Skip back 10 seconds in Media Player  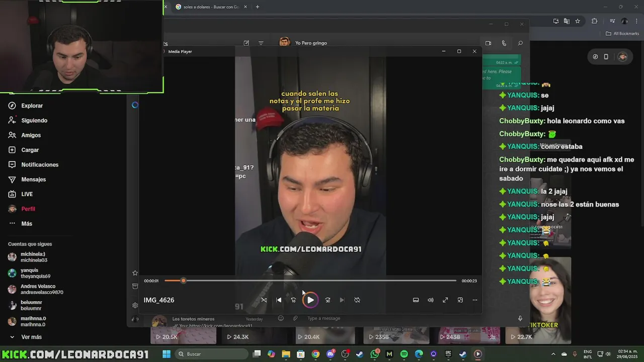293,300
